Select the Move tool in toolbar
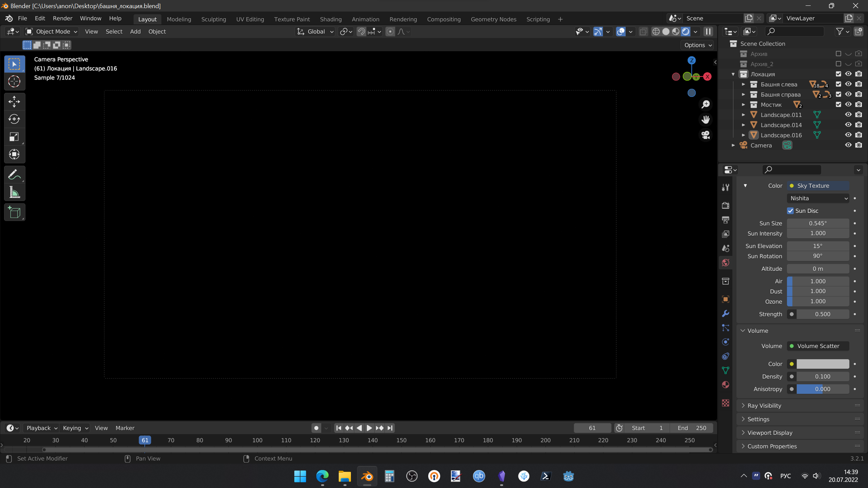The height and width of the screenshot is (488, 868). [x=14, y=101]
